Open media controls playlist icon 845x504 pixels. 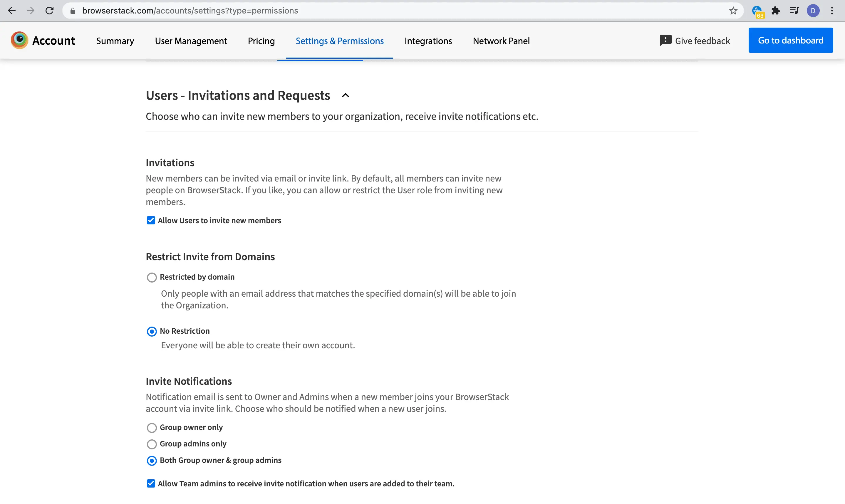(794, 11)
